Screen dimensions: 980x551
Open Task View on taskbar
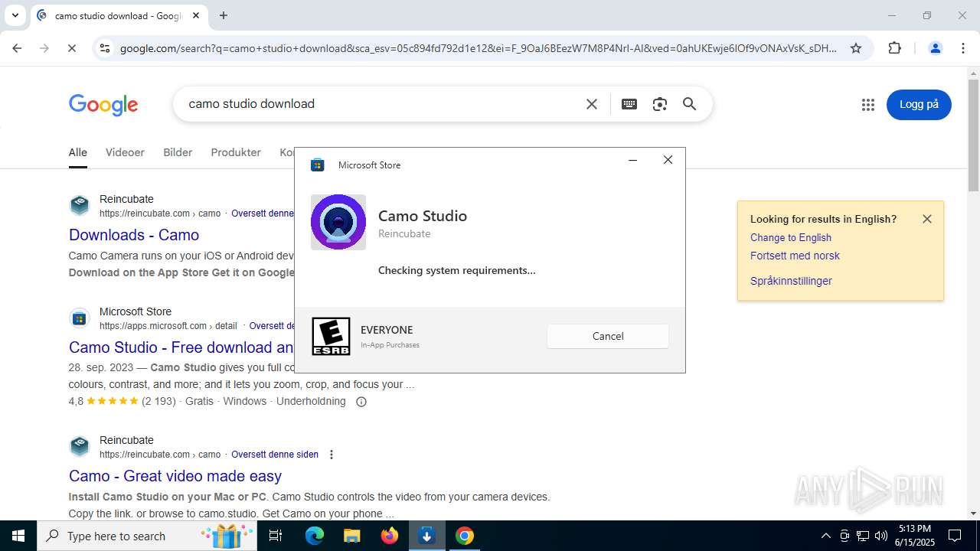pos(276,536)
